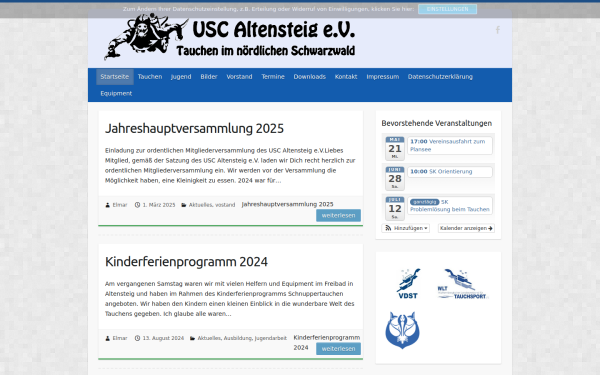Click folder icon before Aktuelles, Ausbildung
This screenshot has height=375, width=600.
[192, 338]
